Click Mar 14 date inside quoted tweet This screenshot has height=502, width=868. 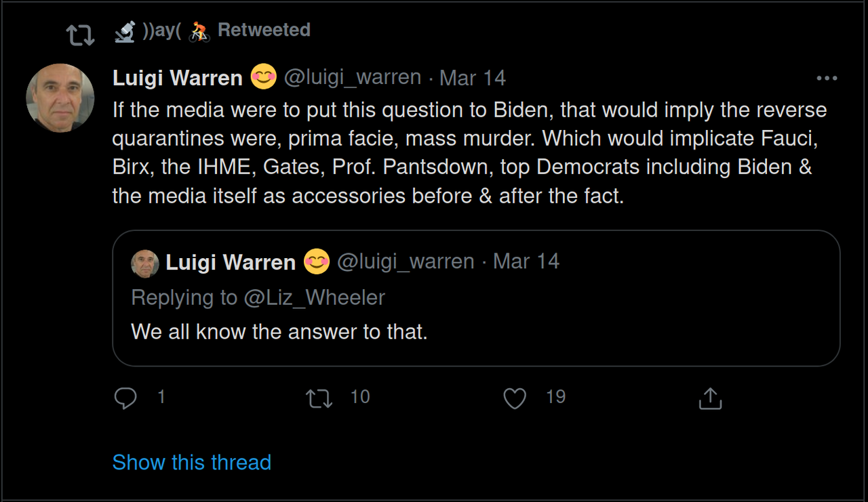(x=526, y=262)
